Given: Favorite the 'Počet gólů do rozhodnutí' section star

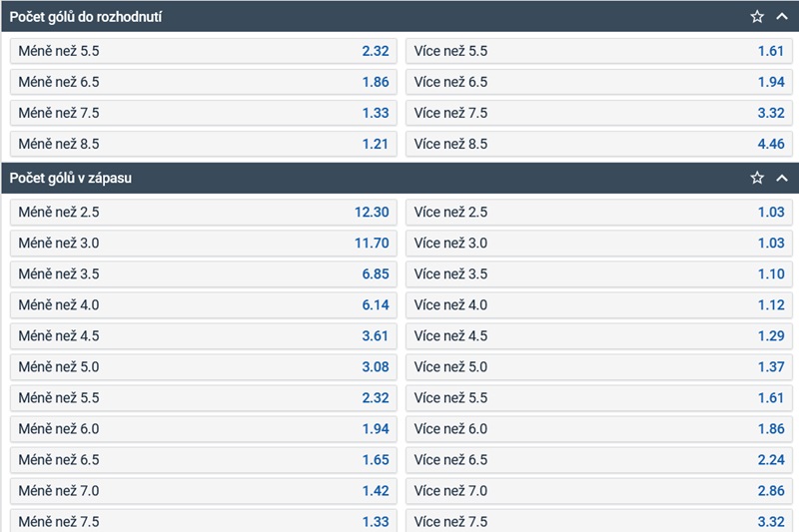Looking at the screenshot, I should [x=757, y=17].
